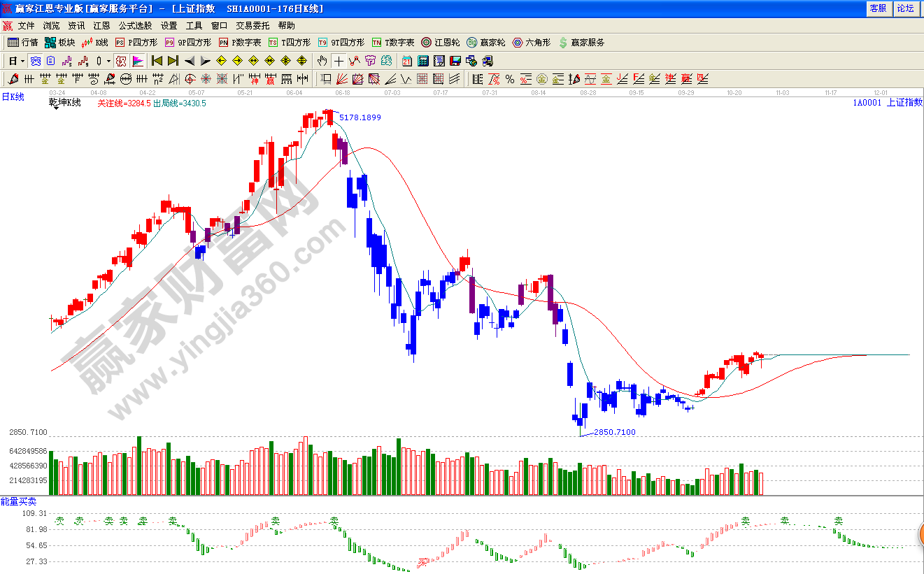Select the pencil drawing tool at toolbar start
Screen dimensions: 924x574
pos(13,79)
